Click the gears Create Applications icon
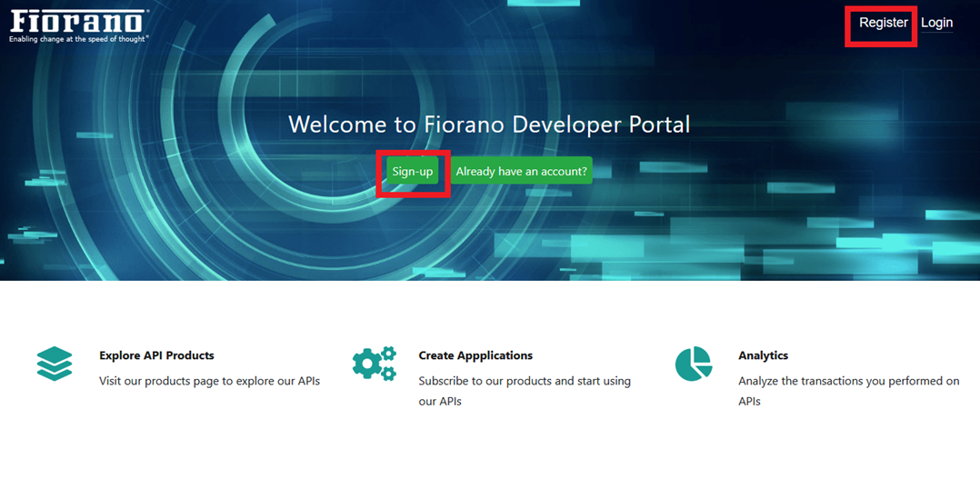 click(374, 364)
